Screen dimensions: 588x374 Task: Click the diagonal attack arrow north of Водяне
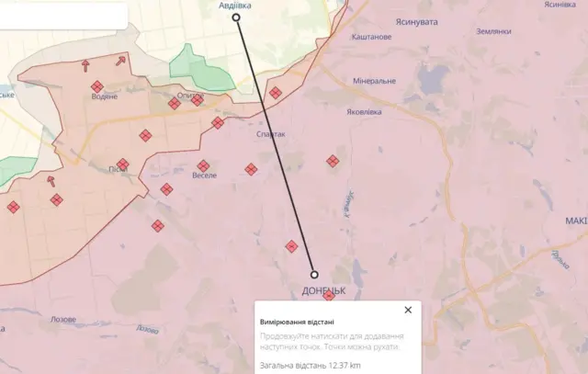(120, 61)
